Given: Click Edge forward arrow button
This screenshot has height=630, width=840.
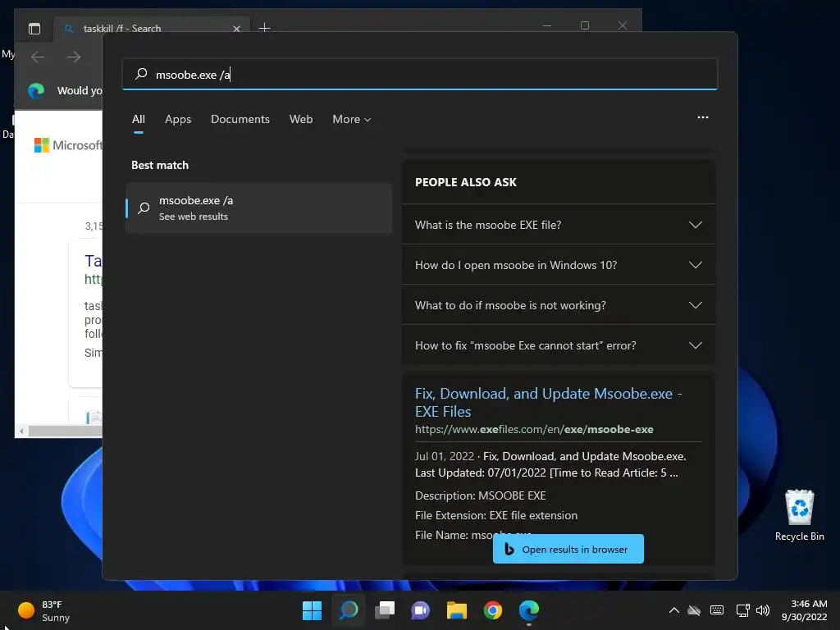Looking at the screenshot, I should (x=73, y=57).
